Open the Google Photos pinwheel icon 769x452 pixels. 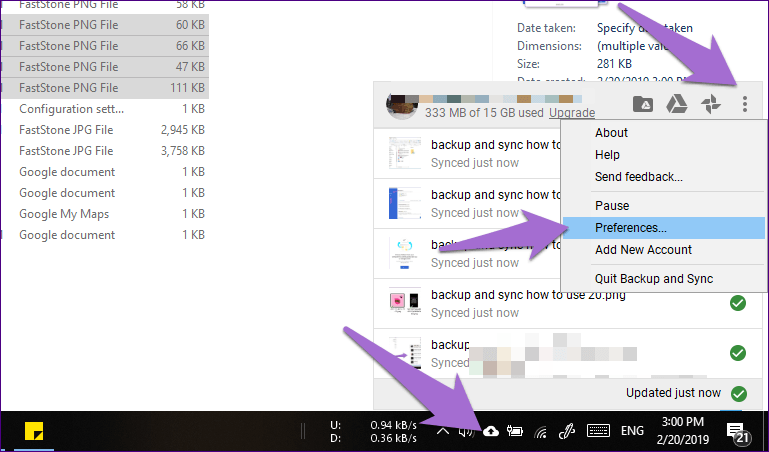point(711,104)
